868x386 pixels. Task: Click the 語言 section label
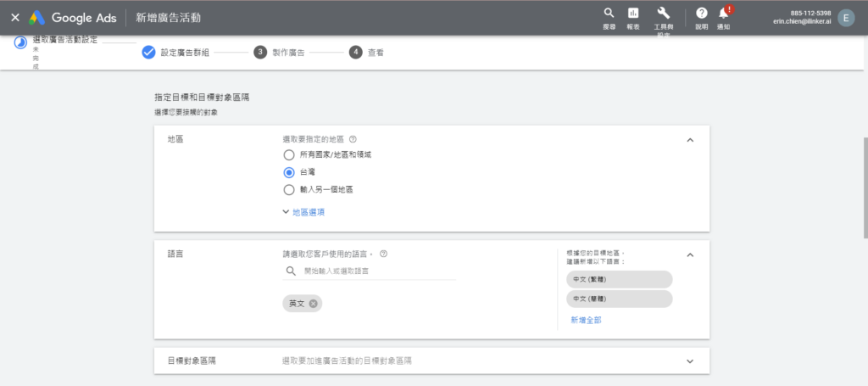175,255
